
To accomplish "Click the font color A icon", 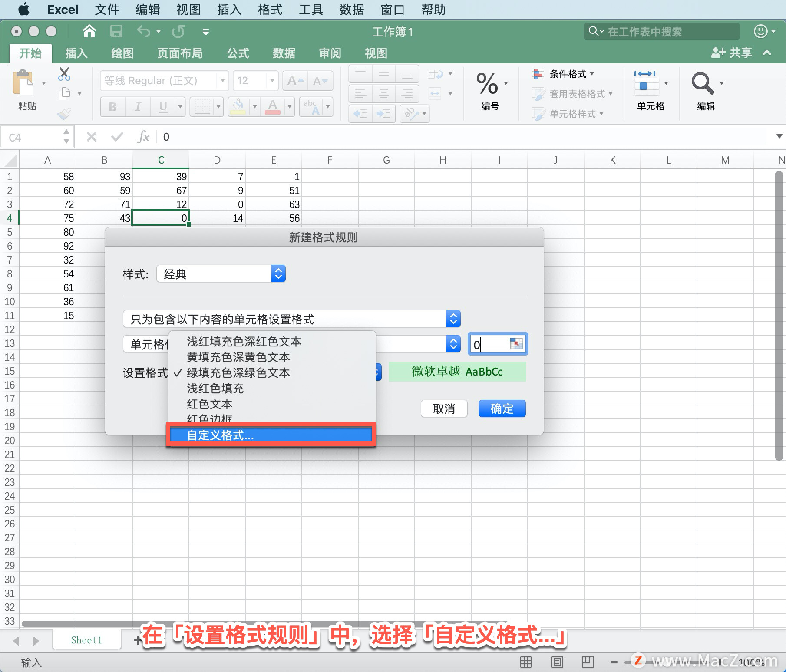I will coord(272,106).
